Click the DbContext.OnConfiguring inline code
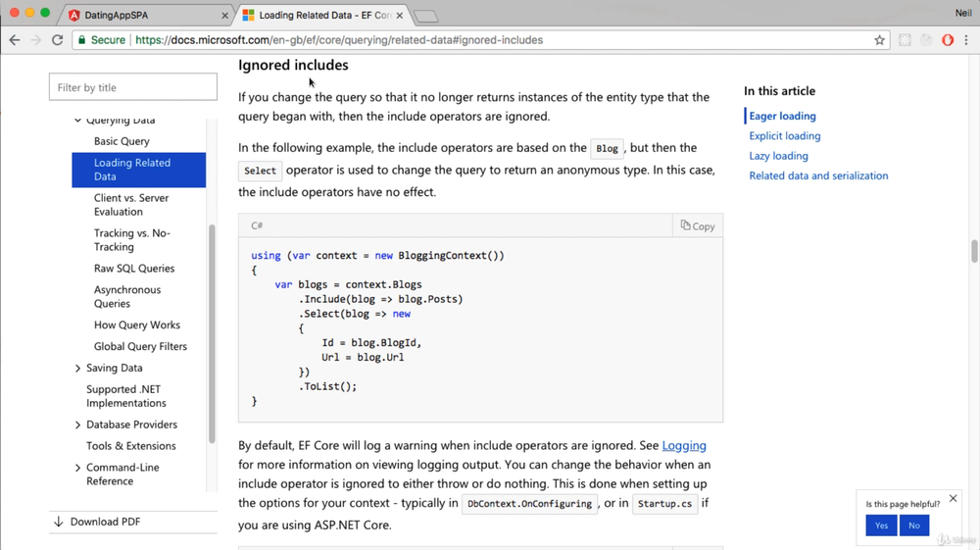This screenshot has width=980, height=550. coord(529,504)
